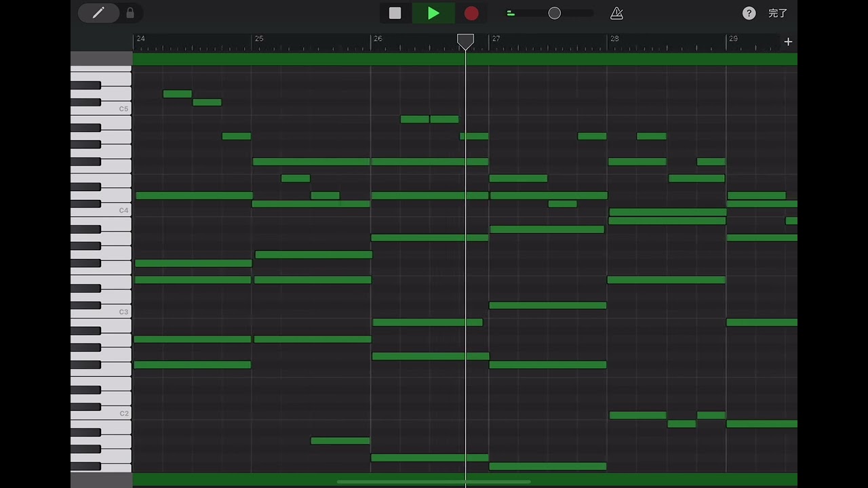Tap the lock icon beside the pencil
The width and height of the screenshot is (868, 488).
[x=130, y=13]
